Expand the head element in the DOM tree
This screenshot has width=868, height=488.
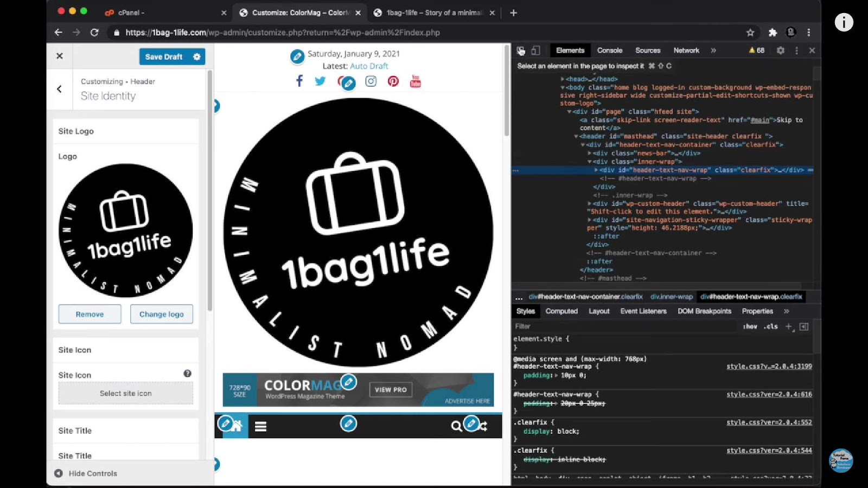pos(563,78)
